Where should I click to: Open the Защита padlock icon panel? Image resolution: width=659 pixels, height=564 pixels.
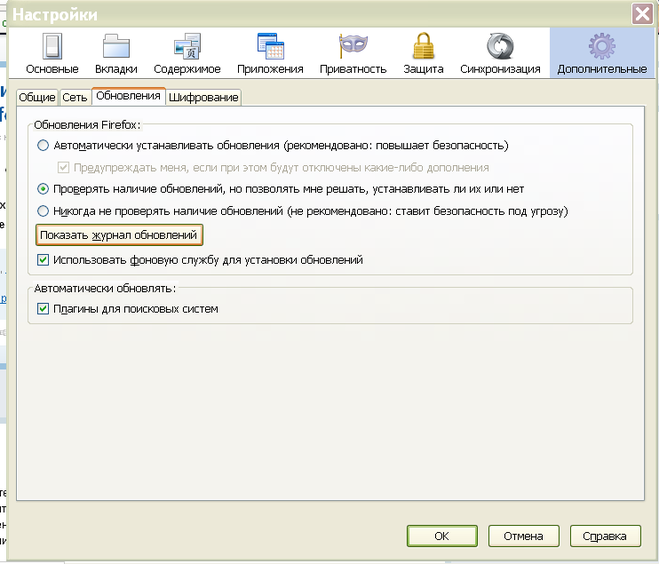pyautogui.click(x=423, y=53)
